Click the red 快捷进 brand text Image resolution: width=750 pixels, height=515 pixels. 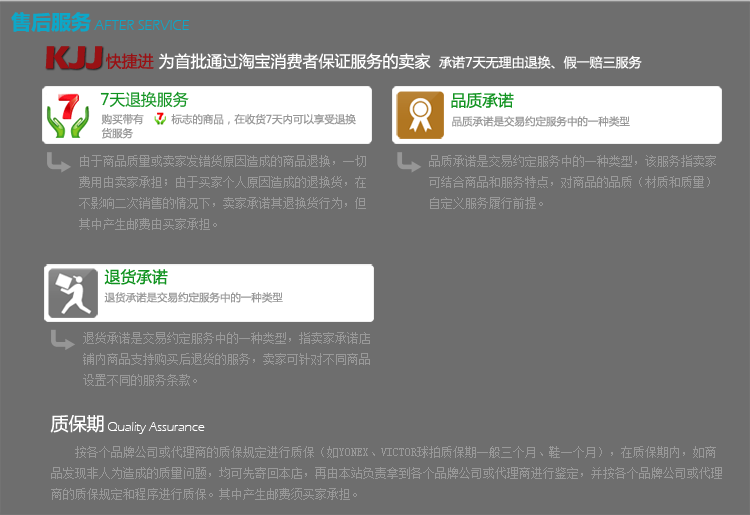[x=130, y=62]
